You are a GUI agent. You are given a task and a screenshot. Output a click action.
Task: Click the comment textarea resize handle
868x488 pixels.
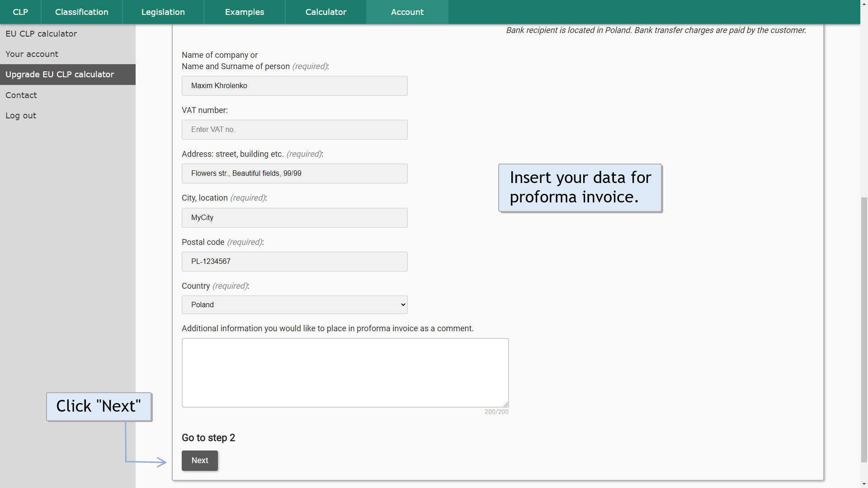coord(506,404)
